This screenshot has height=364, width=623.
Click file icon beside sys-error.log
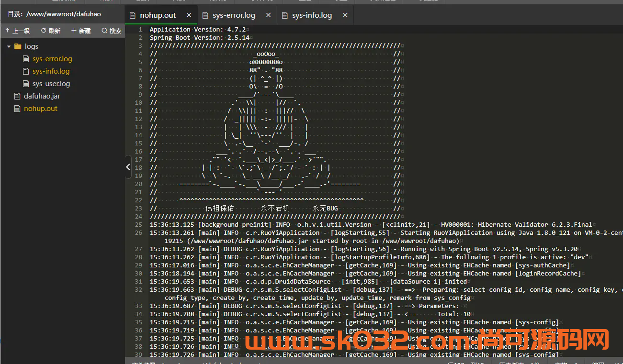click(x=26, y=59)
